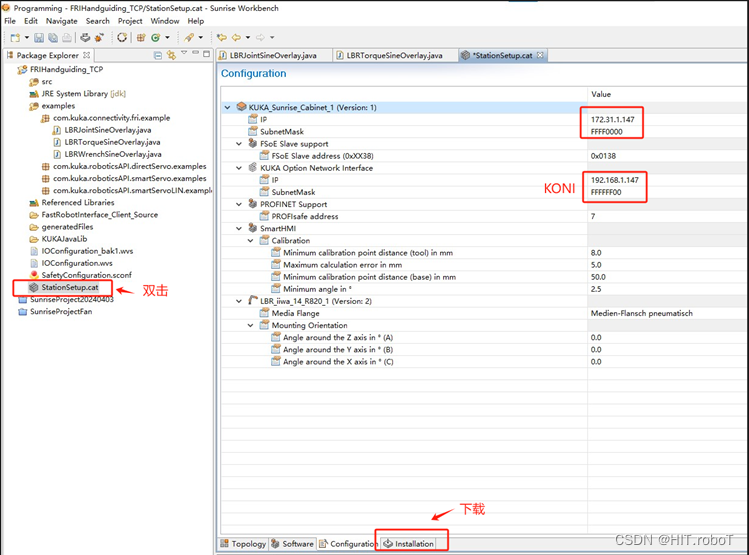Screen dimensions: 749x555
Task: Click the circular refresh toolbar icon
Action: 122,37
